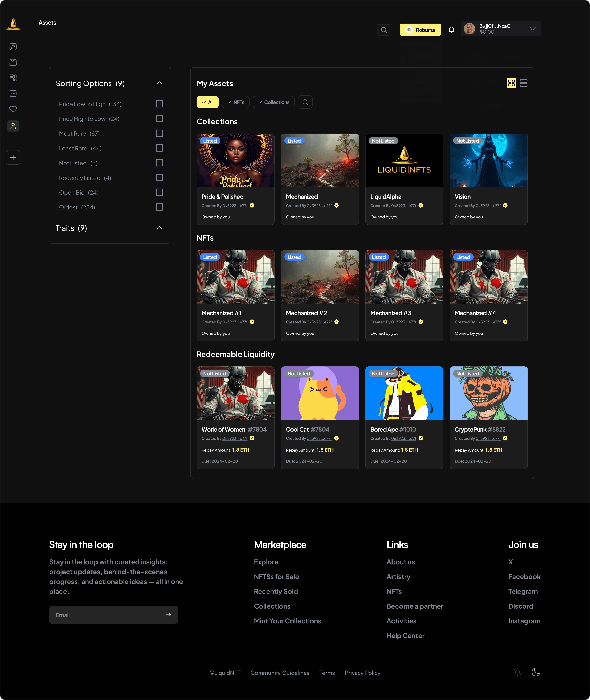Click the plus create button in sidebar
The image size is (590, 700).
[x=13, y=157]
